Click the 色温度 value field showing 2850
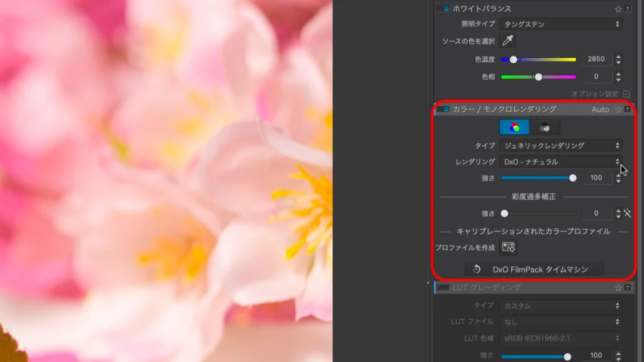This screenshot has height=362, width=644. tap(596, 59)
